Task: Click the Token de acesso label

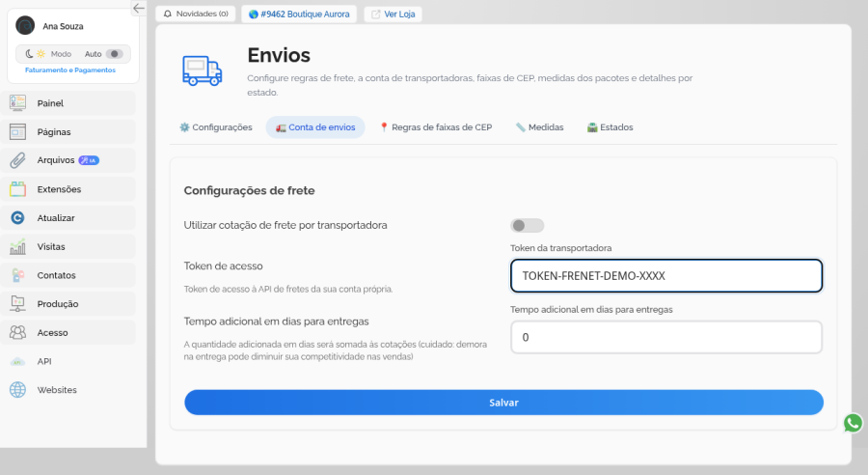Action: click(x=223, y=266)
